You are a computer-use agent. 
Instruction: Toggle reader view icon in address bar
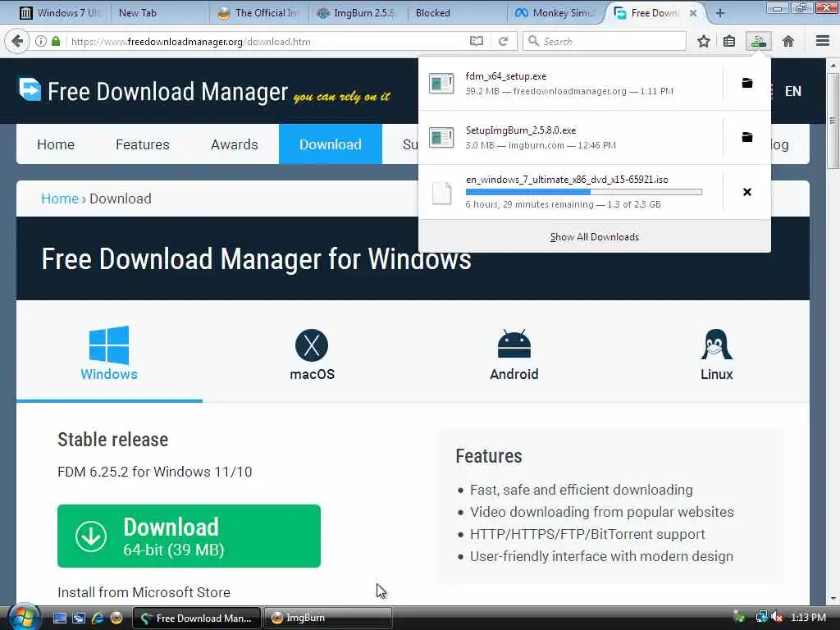click(477, 41)
